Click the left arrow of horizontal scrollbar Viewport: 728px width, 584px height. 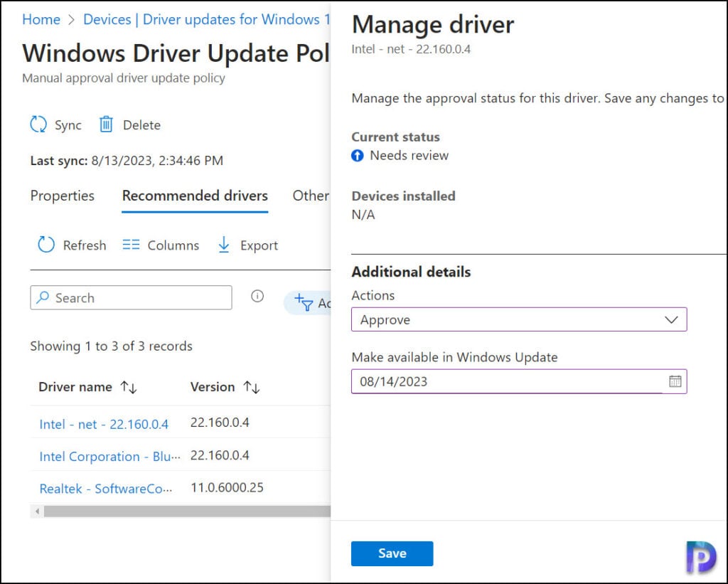click(x=37, y=511)
